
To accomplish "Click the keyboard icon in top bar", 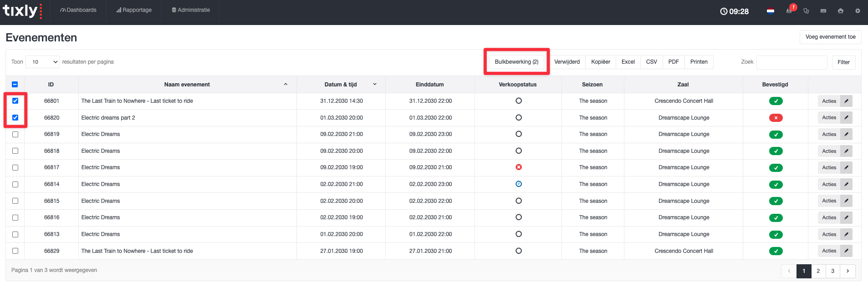I will (823, 11).
